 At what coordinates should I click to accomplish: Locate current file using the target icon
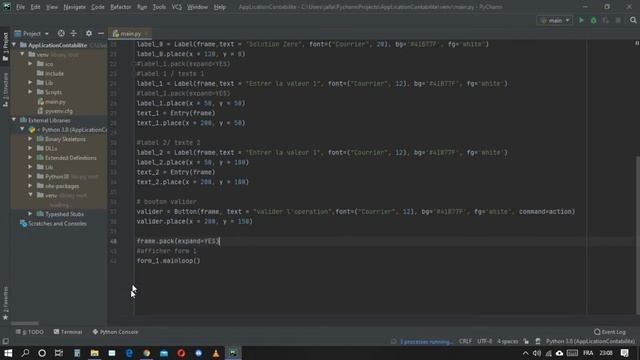pos(61,33)
